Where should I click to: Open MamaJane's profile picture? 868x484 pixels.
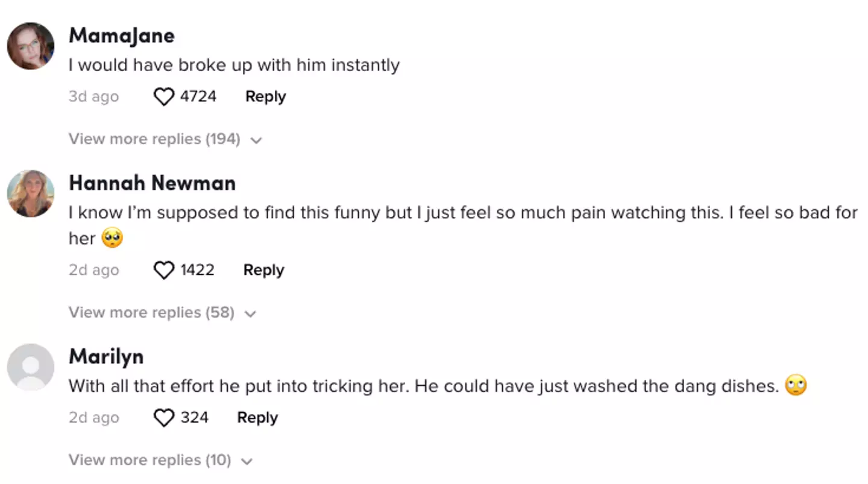pos(31,46)
